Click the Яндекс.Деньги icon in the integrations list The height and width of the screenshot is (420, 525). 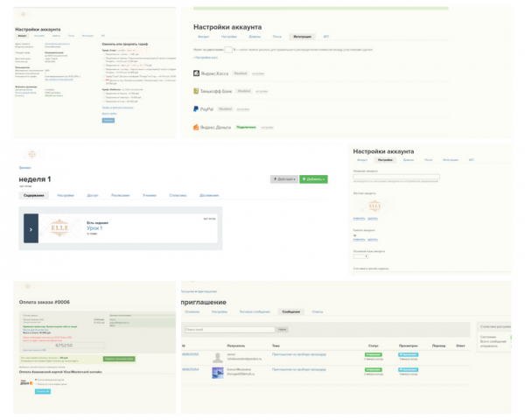click(x=196, y=127)
